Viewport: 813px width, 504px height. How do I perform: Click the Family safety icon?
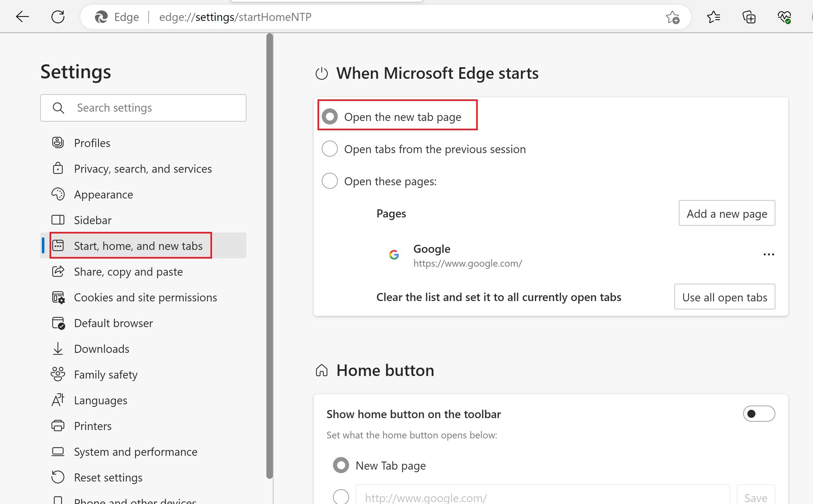(58, 374)
